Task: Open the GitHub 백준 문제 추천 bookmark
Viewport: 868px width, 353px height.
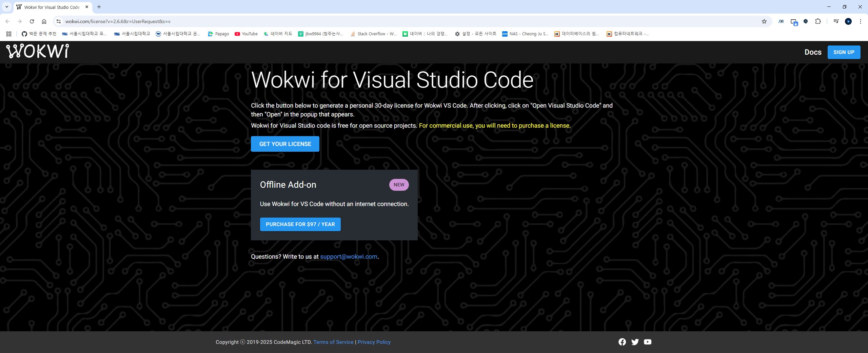Action: click(39, 34)
